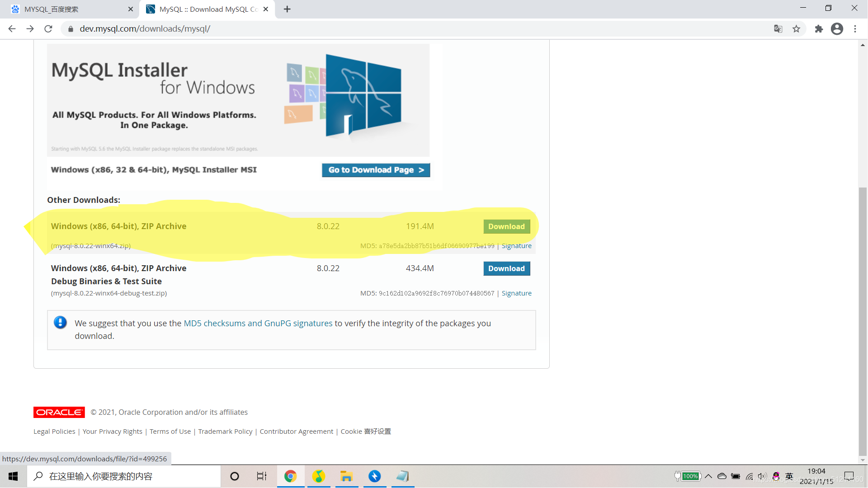This screenshot has width=868, height=488.
Task: Click the penguin QQ tray icon
Action: pos(776,476)
